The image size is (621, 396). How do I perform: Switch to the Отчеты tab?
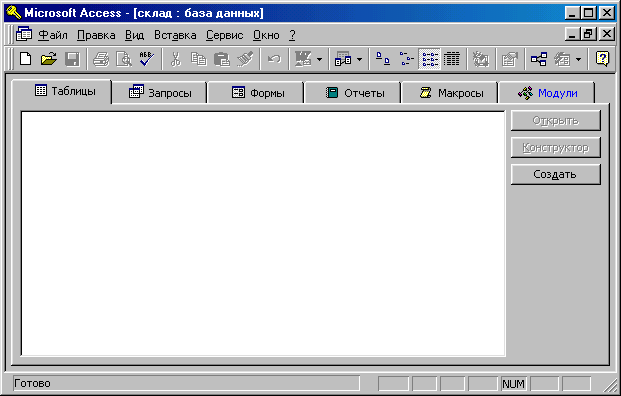[352, 93]
